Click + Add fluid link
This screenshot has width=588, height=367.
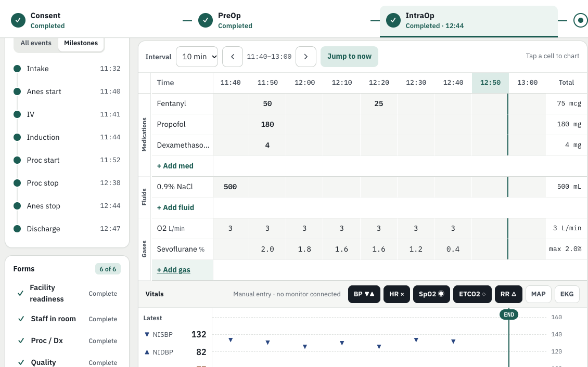click(x=175, y=207)
